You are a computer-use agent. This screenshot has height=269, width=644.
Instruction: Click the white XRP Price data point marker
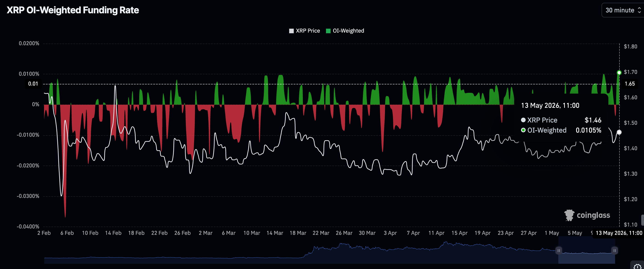[x=619, y=132]
